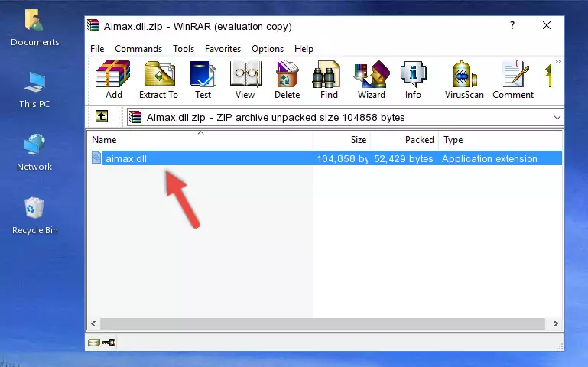Click the disk drive status bar icon
588x367 pixels.
[x=94, y=342]
